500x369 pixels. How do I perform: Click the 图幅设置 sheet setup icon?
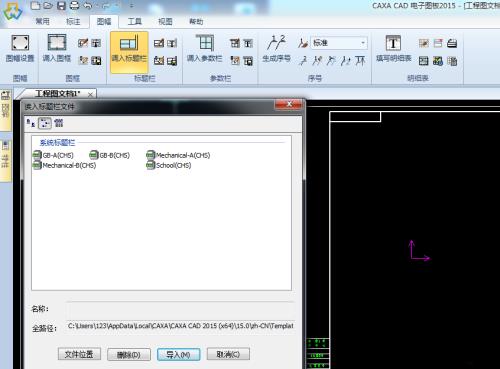[20, 43]
